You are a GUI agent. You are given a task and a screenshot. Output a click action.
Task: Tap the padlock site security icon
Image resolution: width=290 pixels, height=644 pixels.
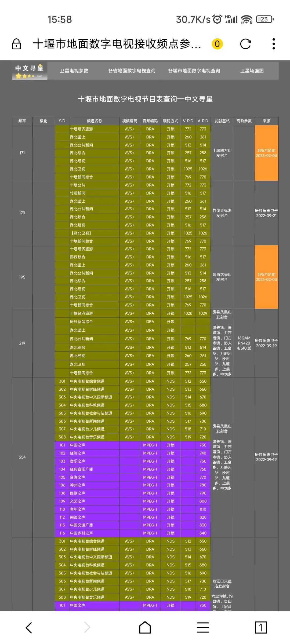coord(16,44)
